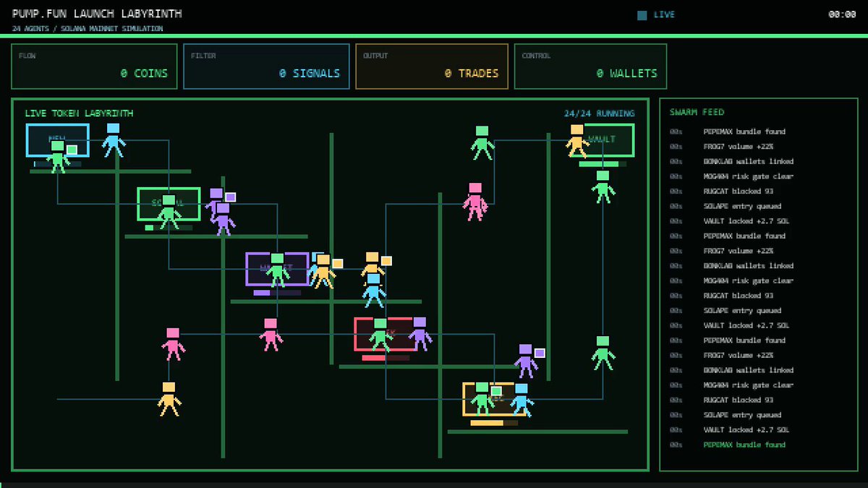Screen dimensions: 868x488
Task: Click the green agent on the yellow station
Action: (x=482, y=400)
